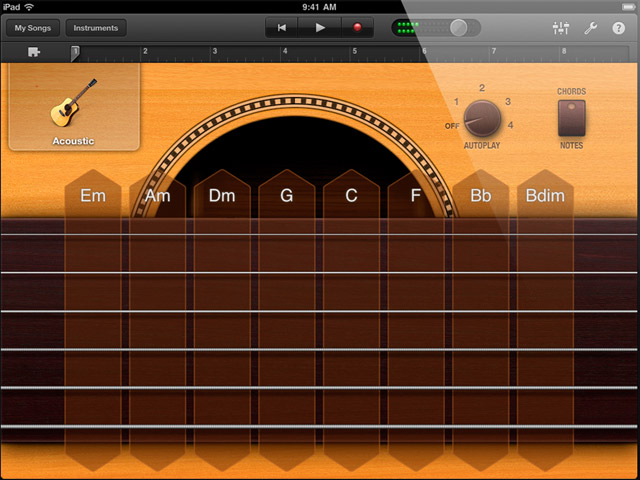This screenshot has height=480, width=640.
Task: Open the My Songs browser
Action: click(x=32, y=28)
